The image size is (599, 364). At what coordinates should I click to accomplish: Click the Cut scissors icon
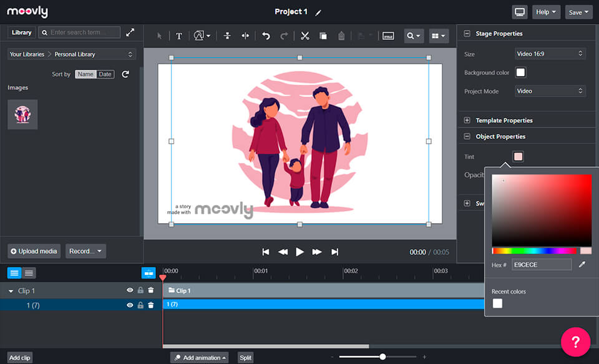304,36
